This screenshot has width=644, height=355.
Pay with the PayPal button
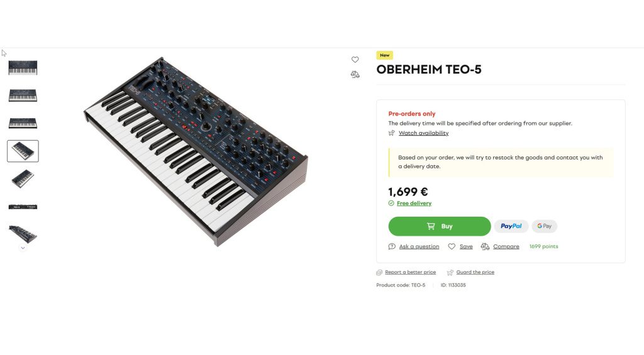click(x=511, y=226)
